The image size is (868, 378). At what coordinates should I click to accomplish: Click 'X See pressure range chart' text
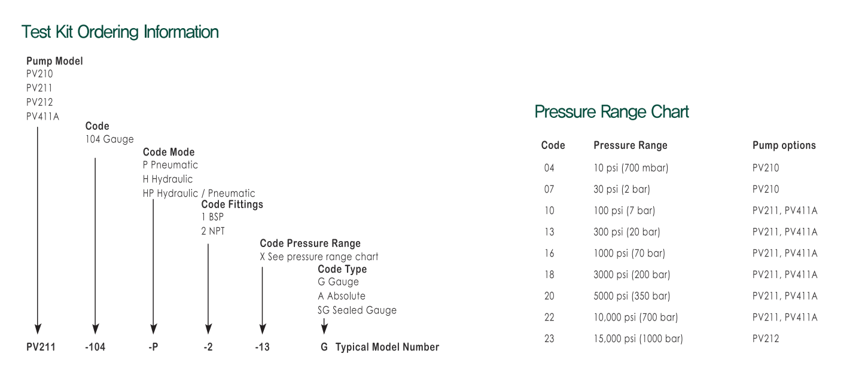(319, 257)
